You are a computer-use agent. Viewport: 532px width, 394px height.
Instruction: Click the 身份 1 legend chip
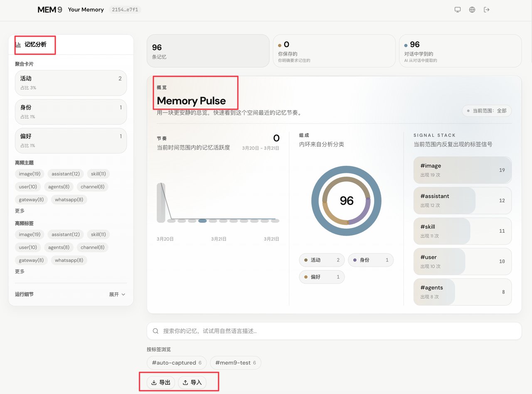(371, 260)
